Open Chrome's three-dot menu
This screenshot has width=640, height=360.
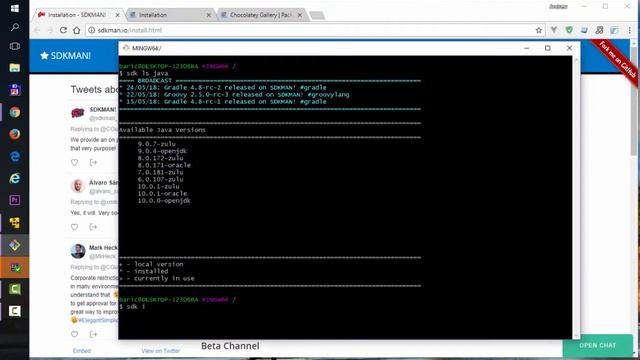click(629, 30)
